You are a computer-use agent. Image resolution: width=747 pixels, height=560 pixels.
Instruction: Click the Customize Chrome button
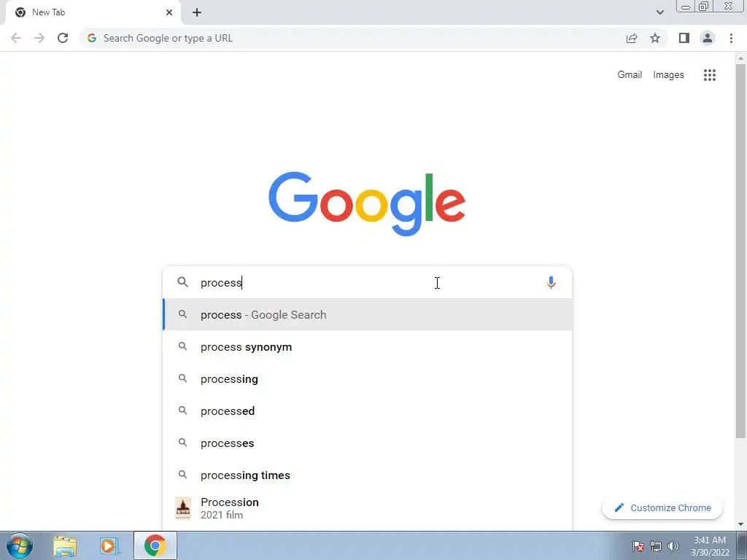[x=662, y=507]
